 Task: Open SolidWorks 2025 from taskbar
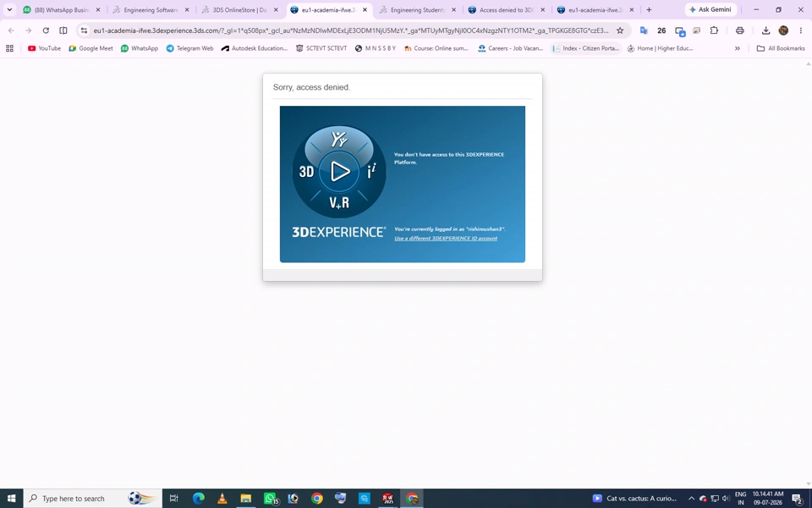(388, 499)
